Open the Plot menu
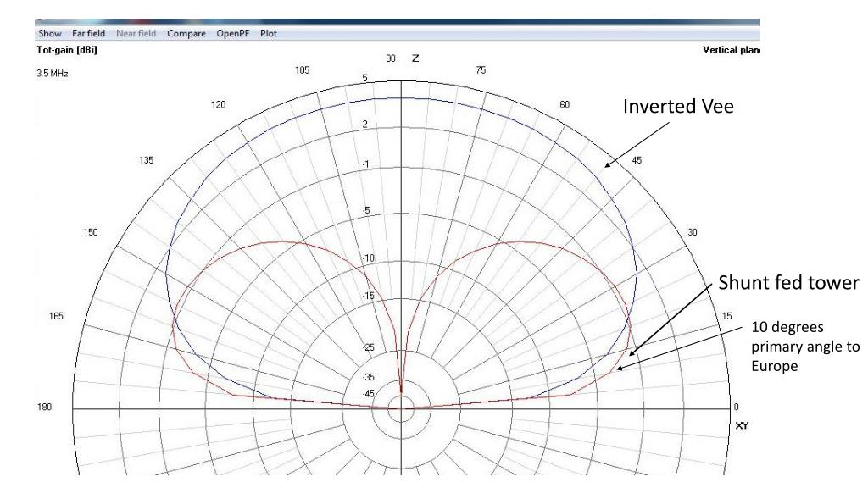 [269, 33]
